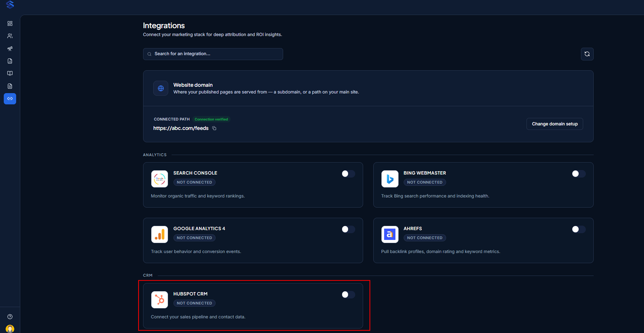Click the Connection verified badge
The width and height of the screenshot is (644, 333).
[x=211, y=119]
